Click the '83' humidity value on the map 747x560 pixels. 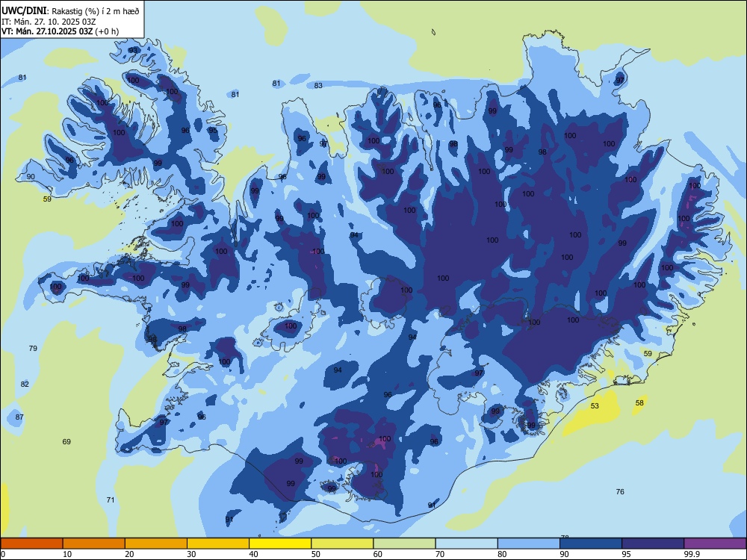(x=318, y=85)
